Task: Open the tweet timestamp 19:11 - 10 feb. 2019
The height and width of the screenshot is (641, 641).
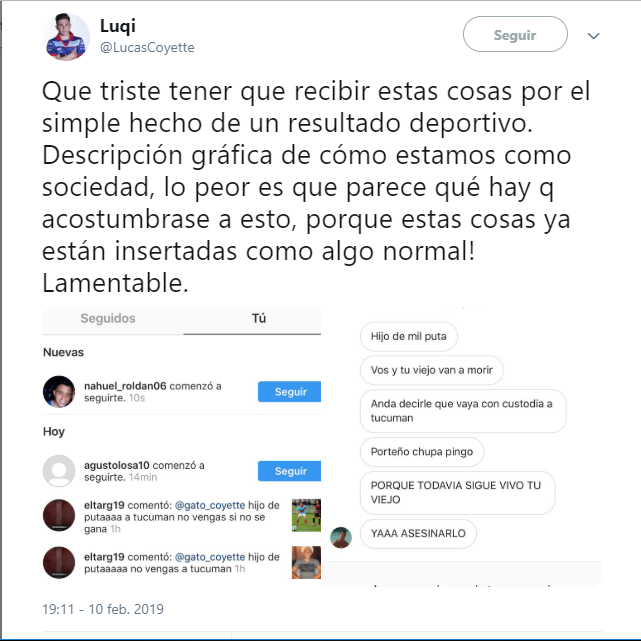Action: (103, 609)
